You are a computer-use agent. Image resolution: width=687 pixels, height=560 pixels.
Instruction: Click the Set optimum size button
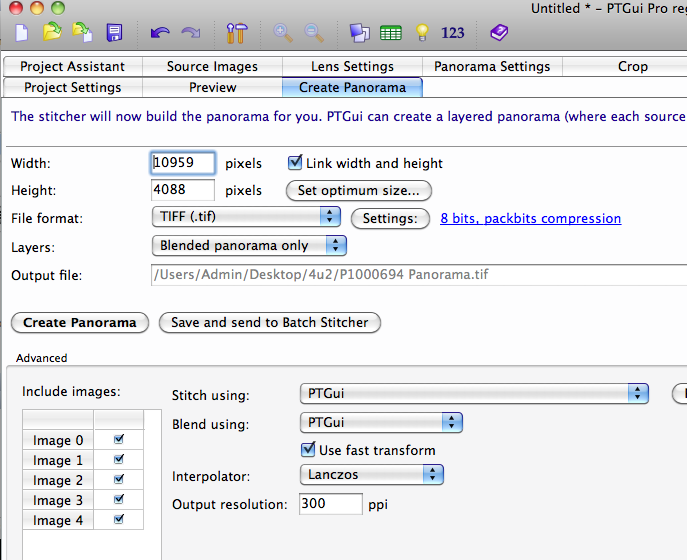point(359,191)
